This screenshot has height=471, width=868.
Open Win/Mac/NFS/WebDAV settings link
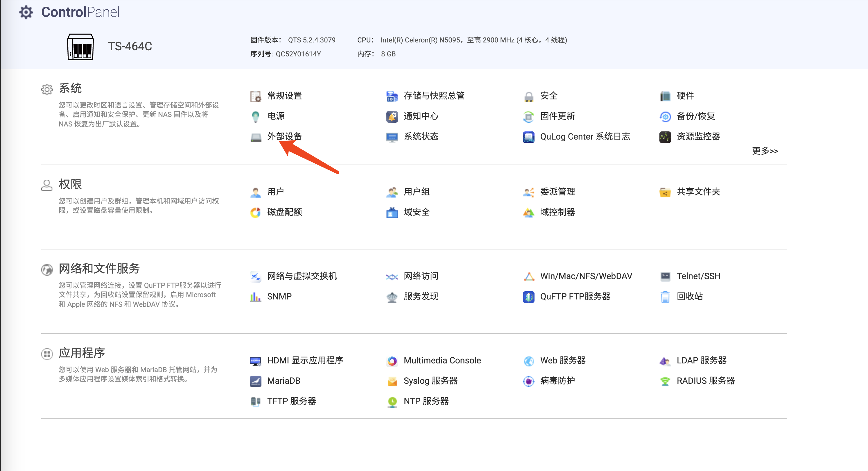pyautogui.click(x=586, y=276)
